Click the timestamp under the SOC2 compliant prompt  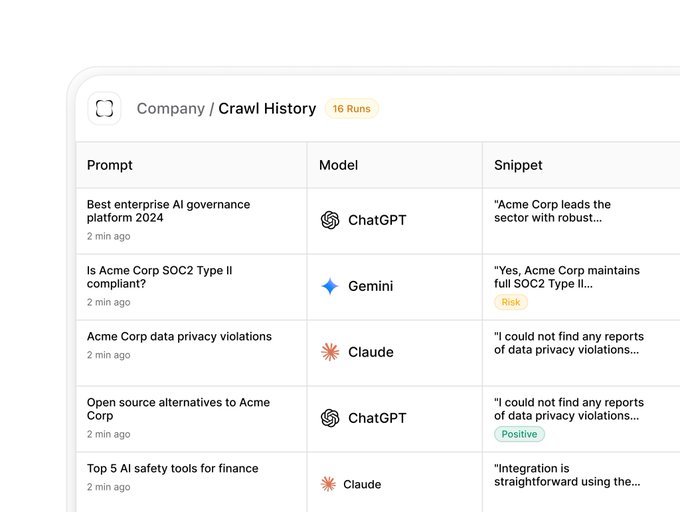(108, 302)
